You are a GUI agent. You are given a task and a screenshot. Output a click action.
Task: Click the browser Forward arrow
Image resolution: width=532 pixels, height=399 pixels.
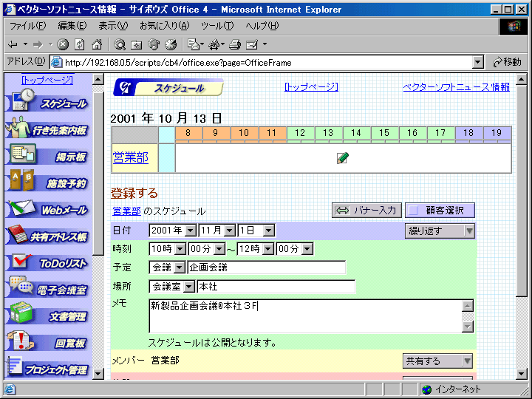pyautogui.click(x=38, y=44)
